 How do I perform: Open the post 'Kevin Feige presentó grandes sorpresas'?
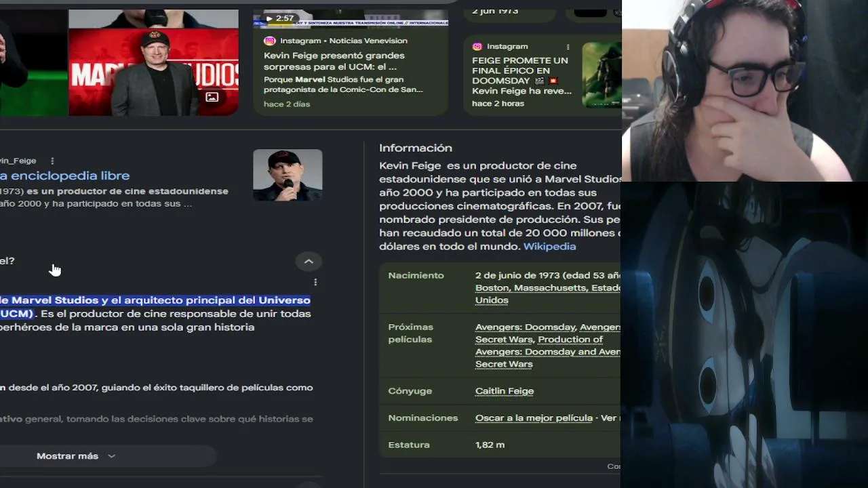(334, 61)
